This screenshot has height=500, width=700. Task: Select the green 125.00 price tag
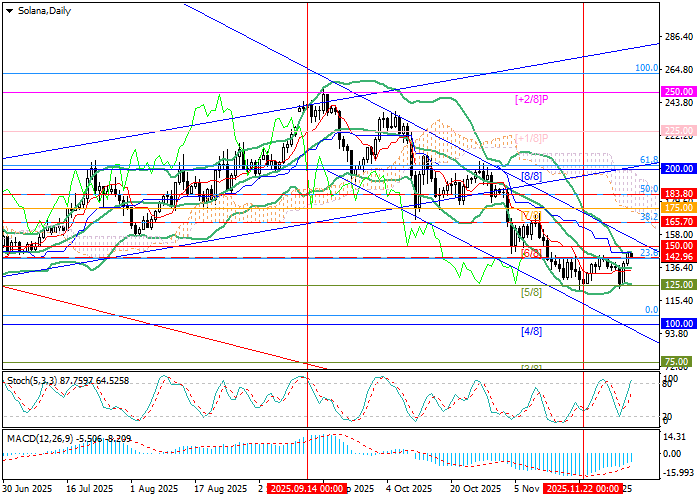(x=679, y=285)
